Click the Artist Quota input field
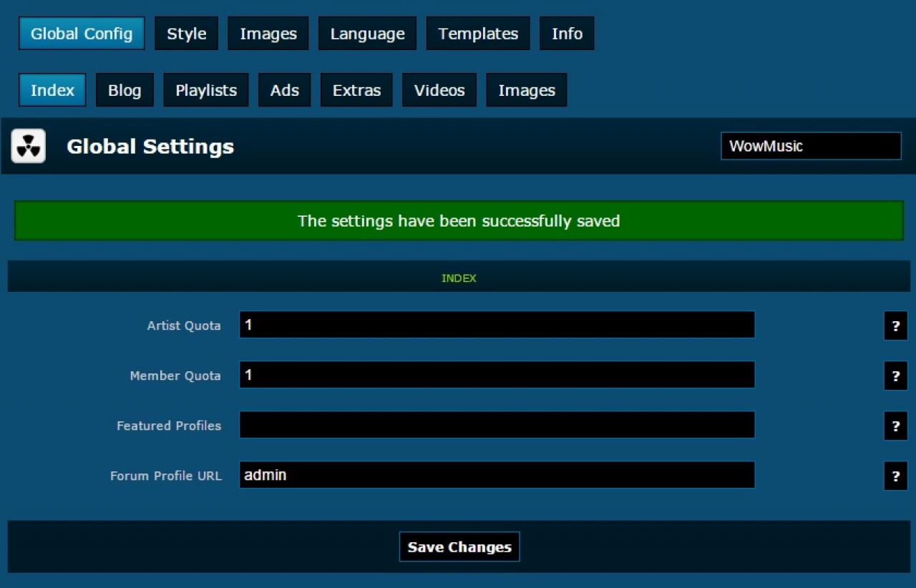 click(x=497, y=325)
